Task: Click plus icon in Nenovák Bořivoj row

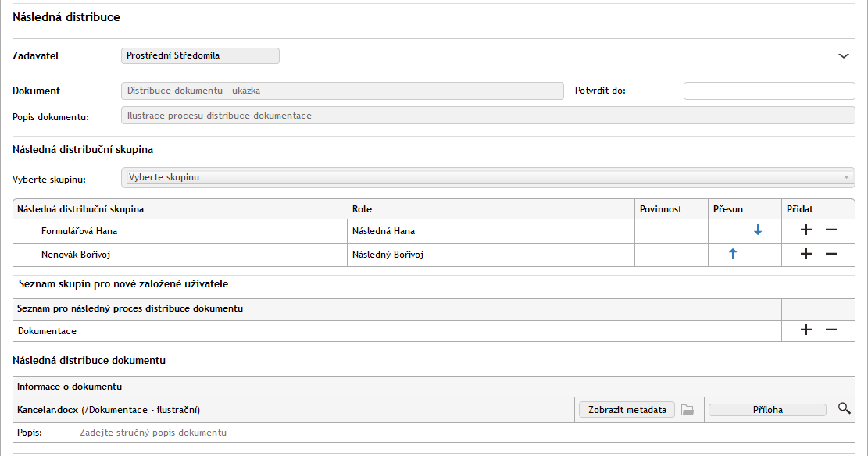Action: point(806,254)
